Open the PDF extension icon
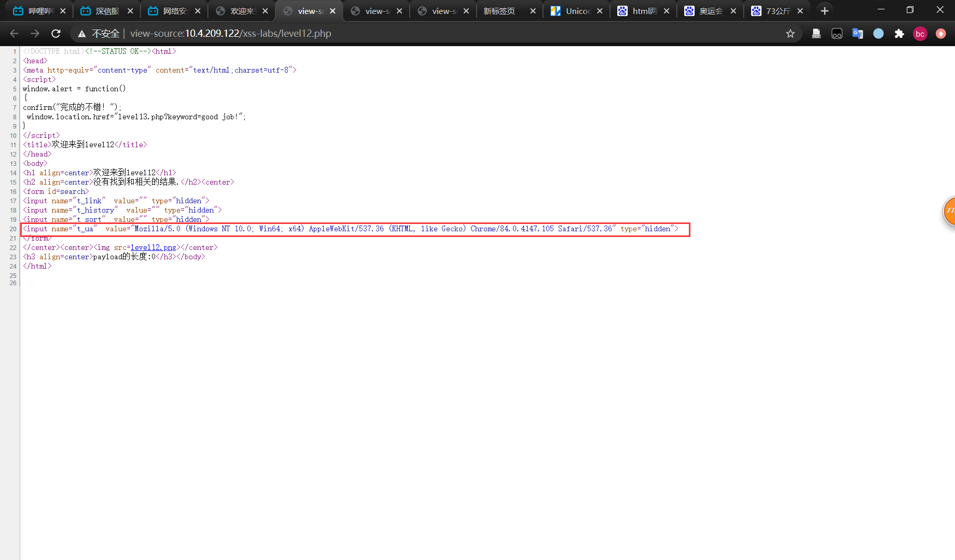 816,34
